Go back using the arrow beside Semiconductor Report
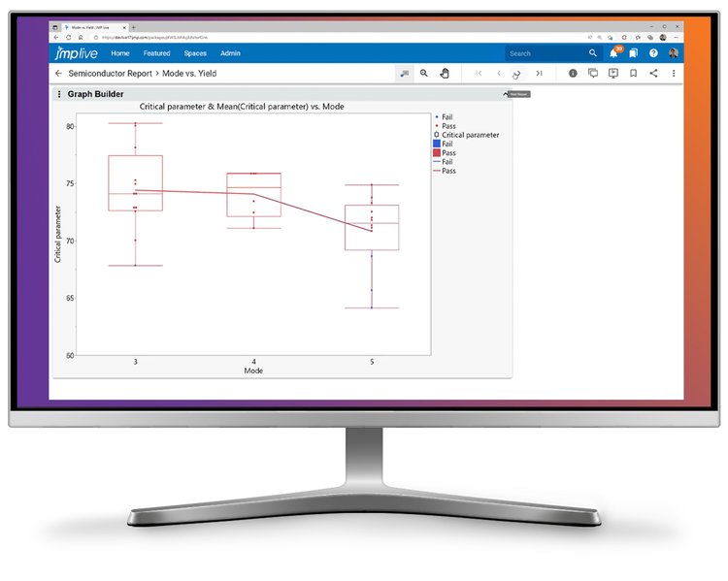 pyautogui.click(x=58, y=74)
